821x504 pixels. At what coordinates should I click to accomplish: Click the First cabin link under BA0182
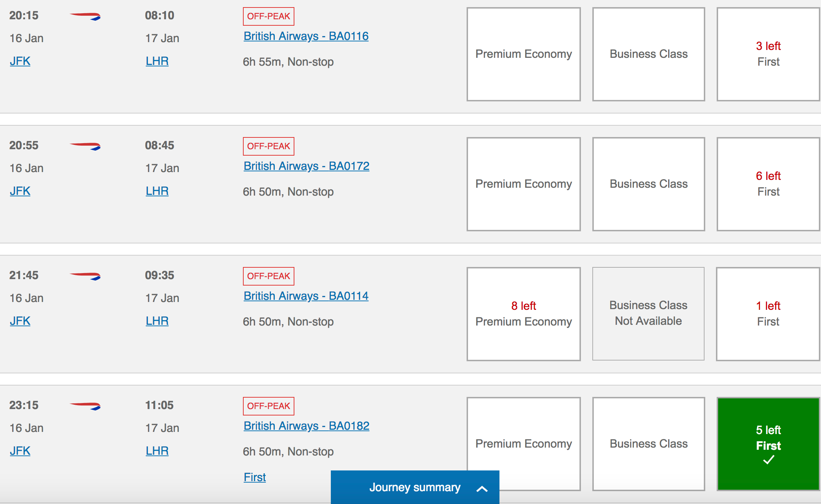tap(255, 477)
